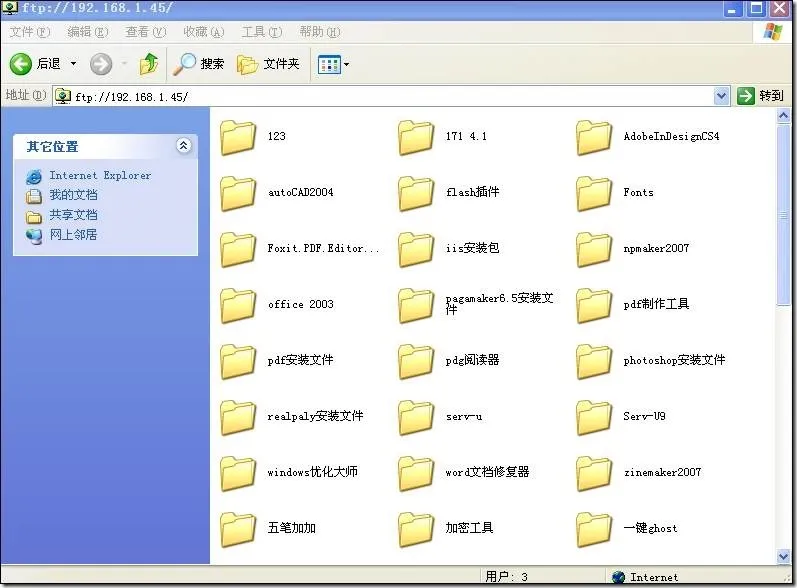Open the 工具(T) menu
The image size is (797, 588).
point(262,32)
